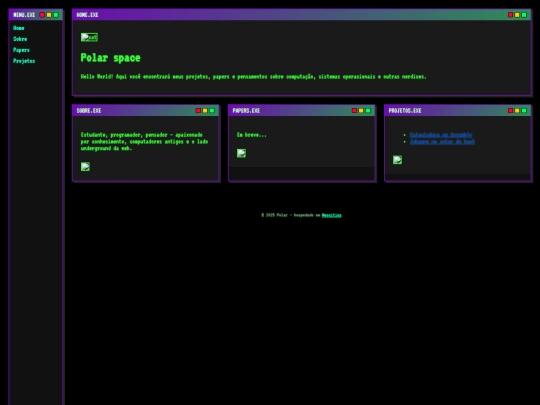Click the broken image icon in SOBRE.EXE
This screenshot has height=405, width=540.
(x=85, y=167)
